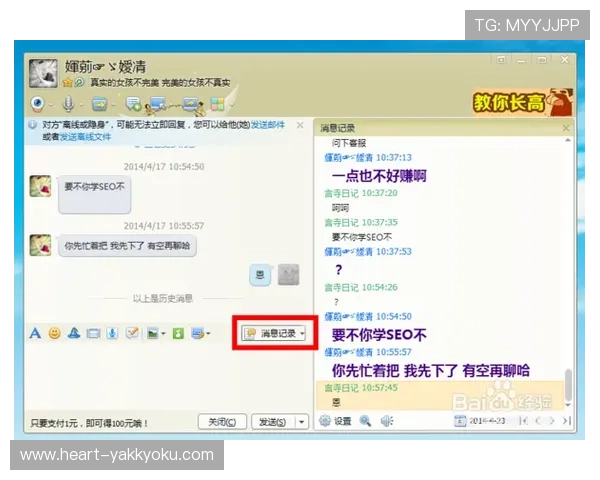
Task: Click the green search icon beside the star
Action: tap(79, 82)
